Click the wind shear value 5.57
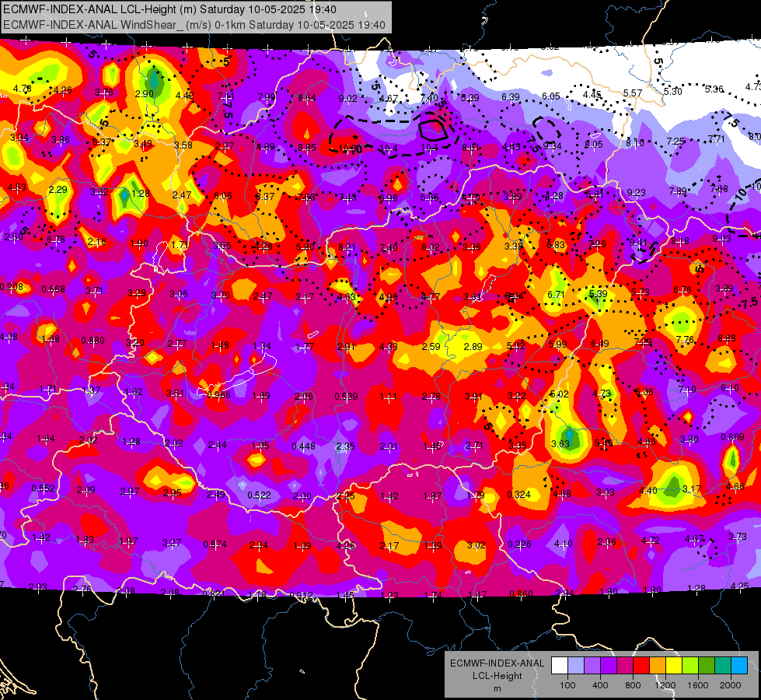The image size is (761, 700). [633, 93]
